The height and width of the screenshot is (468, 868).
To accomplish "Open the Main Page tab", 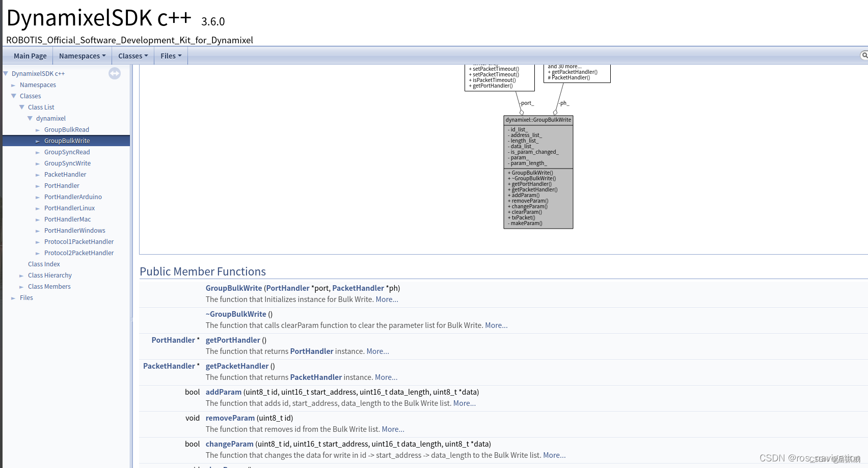I will [x=30, y=56].
